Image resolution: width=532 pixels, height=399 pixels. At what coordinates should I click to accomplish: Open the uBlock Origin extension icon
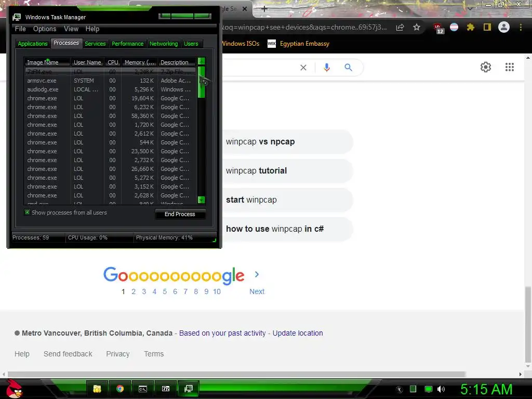point(438,28)
